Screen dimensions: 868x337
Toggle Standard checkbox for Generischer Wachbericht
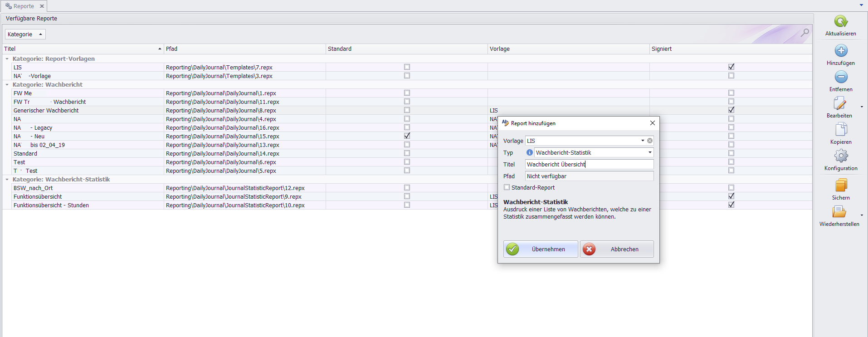pyautogui.click(x=407, y=110)
